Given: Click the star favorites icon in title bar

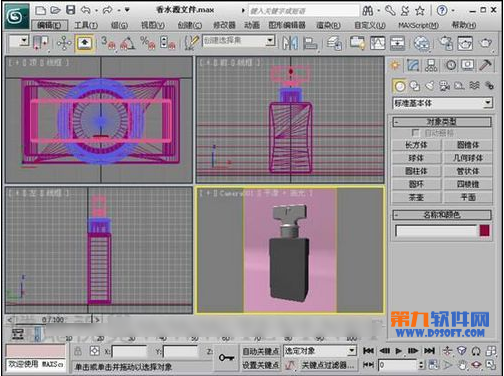Looking at the screenshot, I should tap(420, 11).
